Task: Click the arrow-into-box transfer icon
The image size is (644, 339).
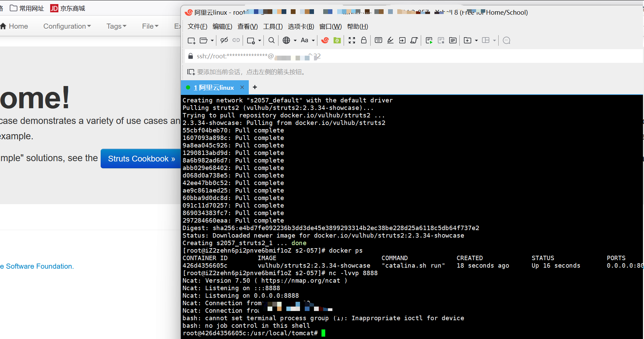Action: tap(402, 40)
